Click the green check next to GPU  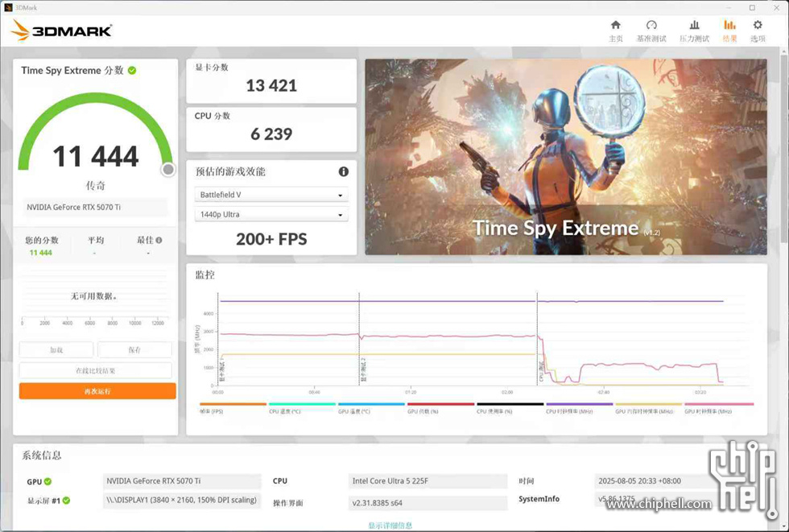coord(48,481)
